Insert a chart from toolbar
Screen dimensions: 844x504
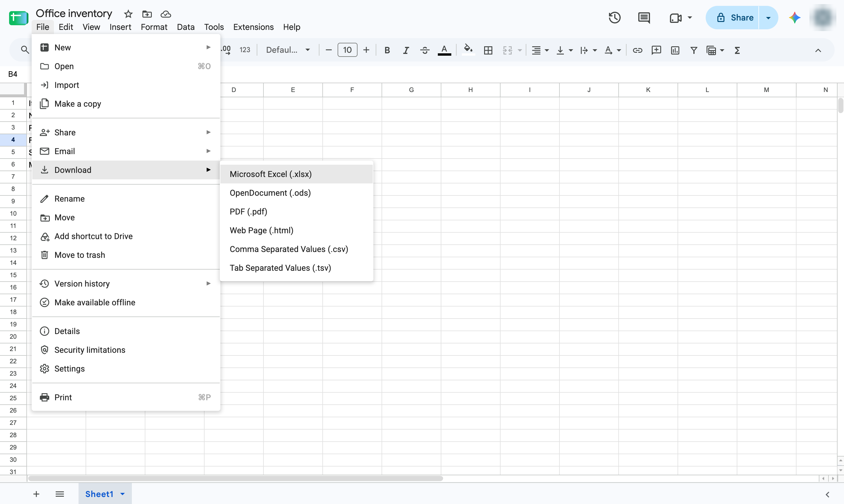coord(675,50)
